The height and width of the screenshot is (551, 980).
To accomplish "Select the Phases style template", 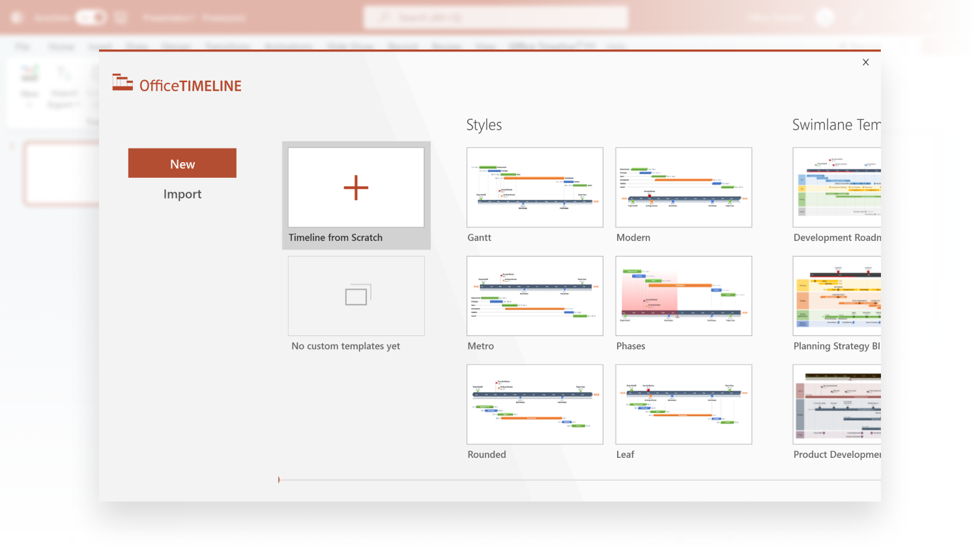I will [x=683, y=296].
